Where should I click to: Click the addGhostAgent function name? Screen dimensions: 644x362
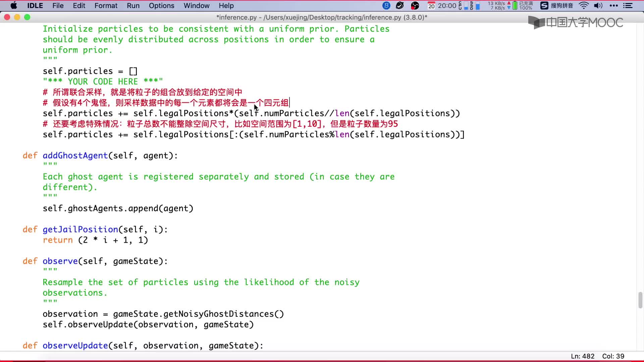(75, 156)
